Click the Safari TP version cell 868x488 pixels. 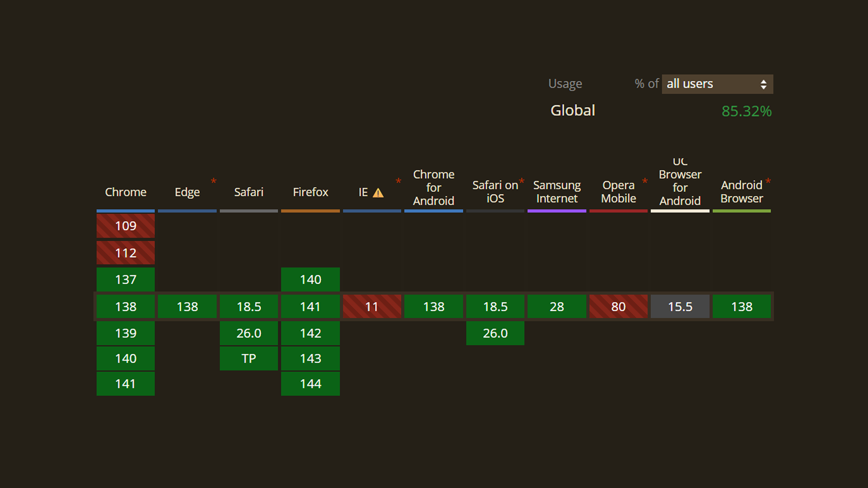249,358
